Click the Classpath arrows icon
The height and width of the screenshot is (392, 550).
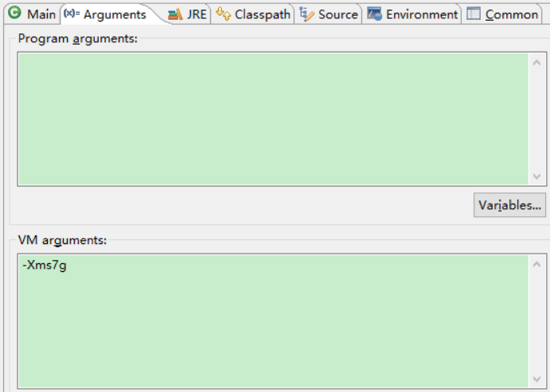(223, 14)
